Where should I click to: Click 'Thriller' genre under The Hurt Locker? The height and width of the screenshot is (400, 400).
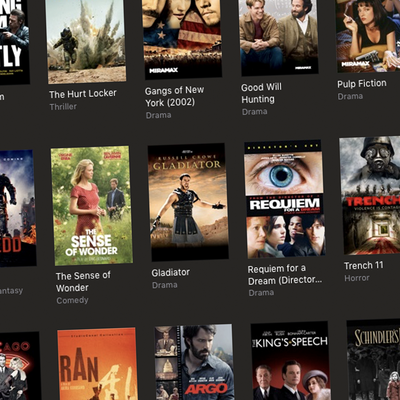click(63, 107)
